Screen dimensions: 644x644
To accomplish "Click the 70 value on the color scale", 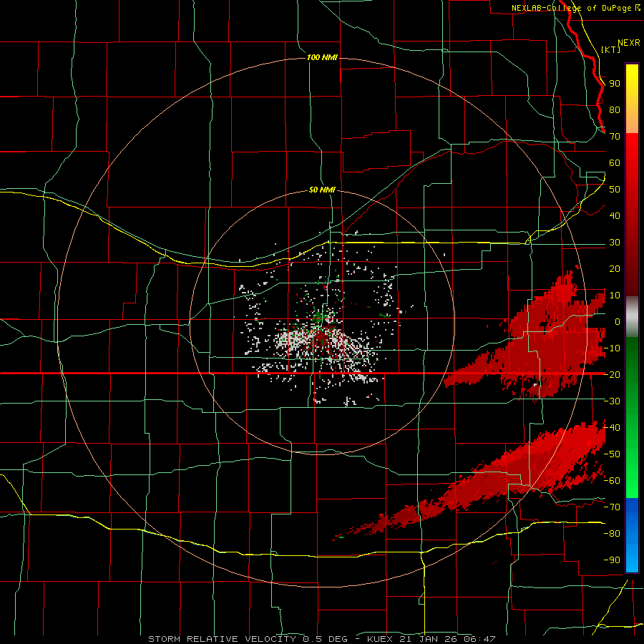I will (615, 137).
